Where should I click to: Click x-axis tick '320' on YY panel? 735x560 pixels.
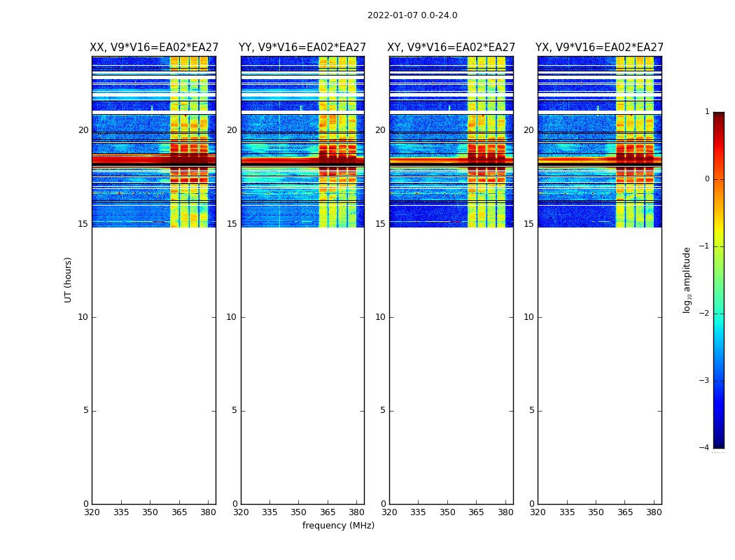pyautogui.click(x=241, y=512)
